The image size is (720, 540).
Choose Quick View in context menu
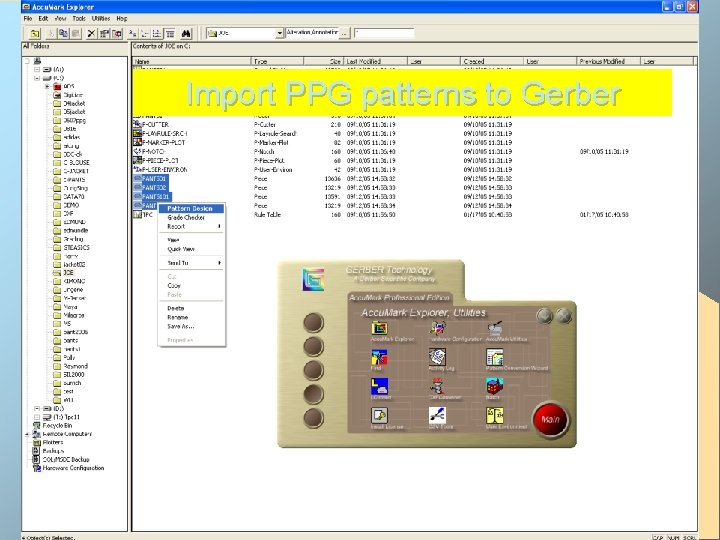tap(191, 249)
